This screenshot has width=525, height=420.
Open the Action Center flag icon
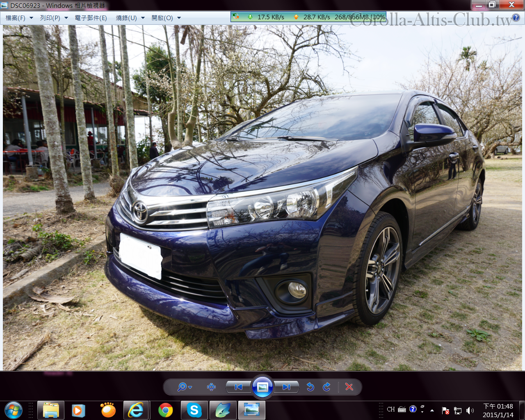(x=445, y=411)
